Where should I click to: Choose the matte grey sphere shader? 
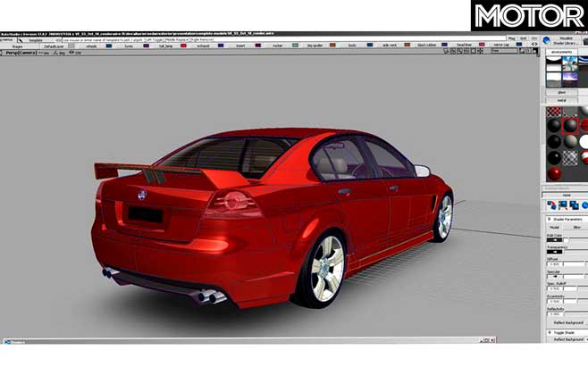(x=570, y=142)
